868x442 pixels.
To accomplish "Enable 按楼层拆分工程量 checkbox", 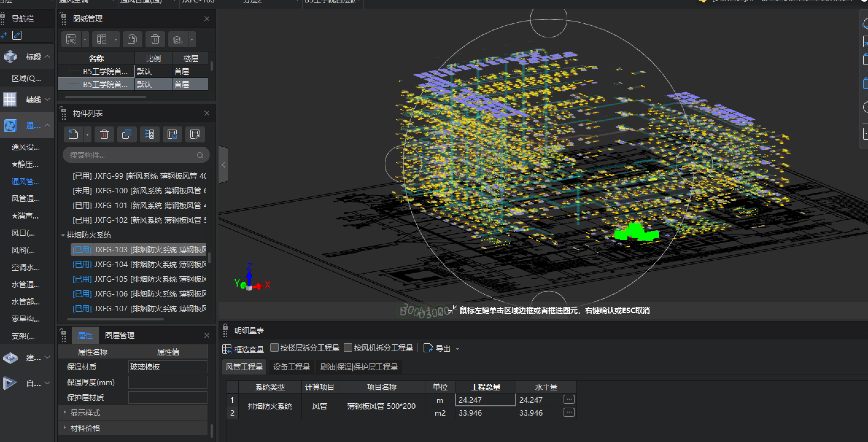I will (274, 348).
